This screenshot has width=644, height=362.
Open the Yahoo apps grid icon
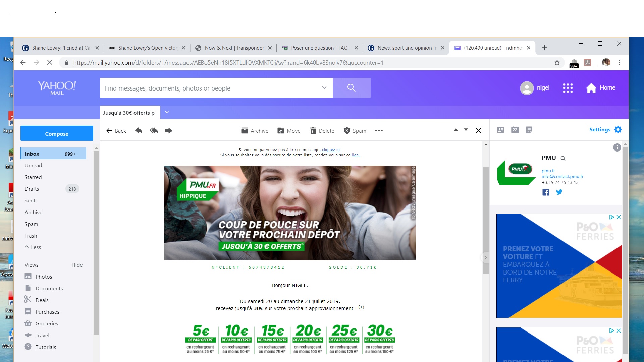pos(568,88)
